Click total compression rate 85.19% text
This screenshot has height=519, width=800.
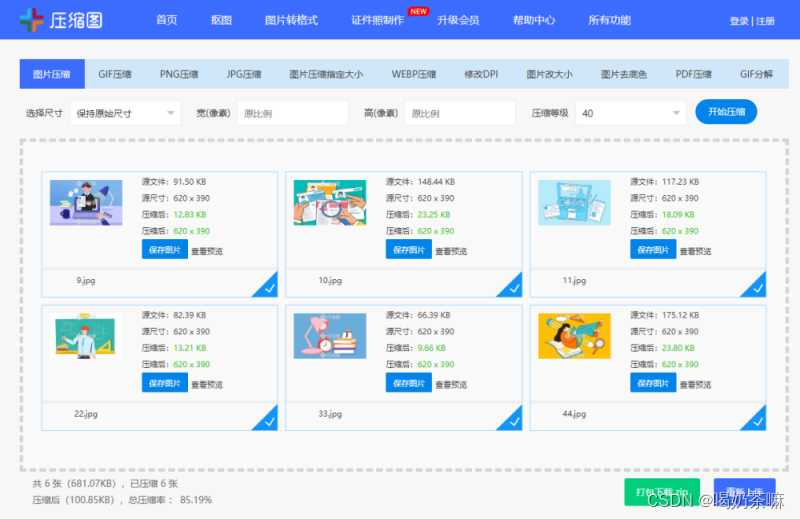click(196, 500)
